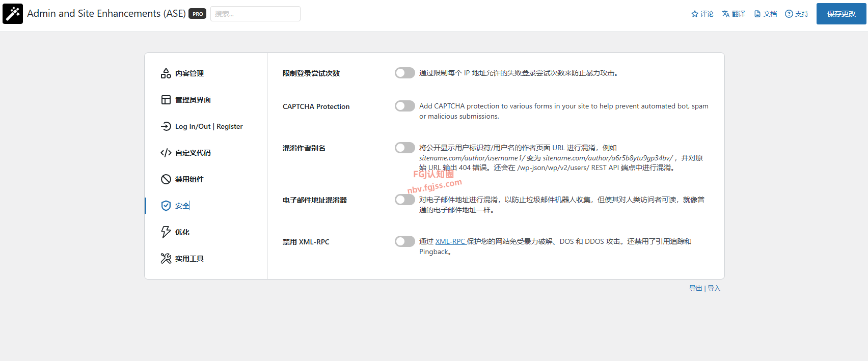Image resolution: width=868 pixels, height=361 pixels.
Task: Enable the 电子邮件地址混淆器 switch
Action: [405, 200]
